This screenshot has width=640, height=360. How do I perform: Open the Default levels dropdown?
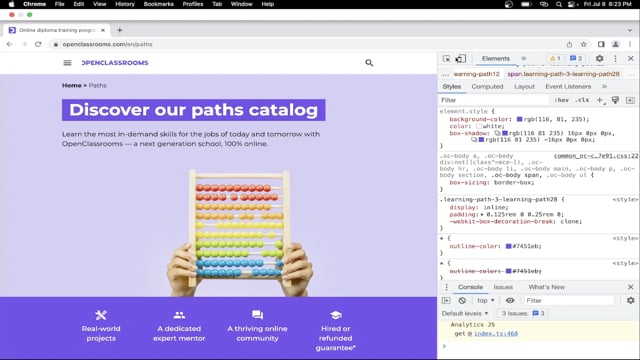tap(465, 313)
